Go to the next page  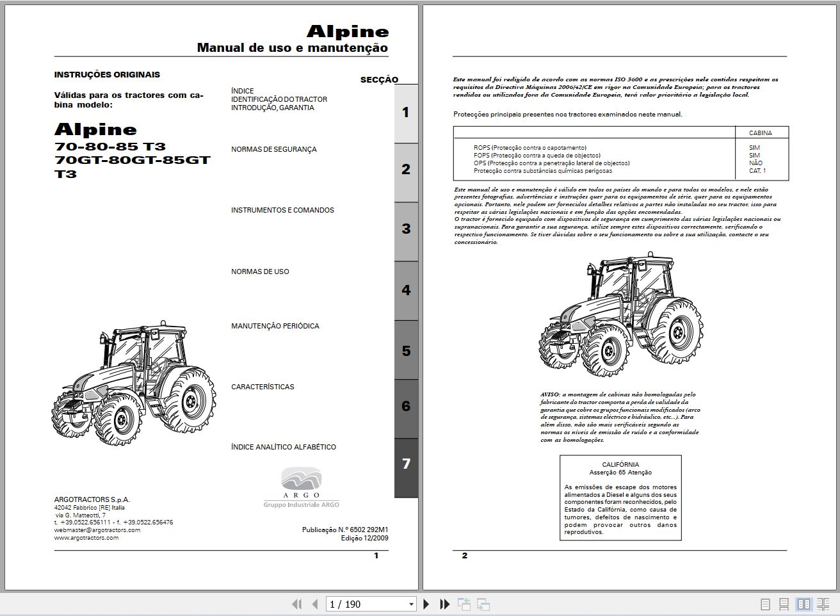[x=426, y=604]
